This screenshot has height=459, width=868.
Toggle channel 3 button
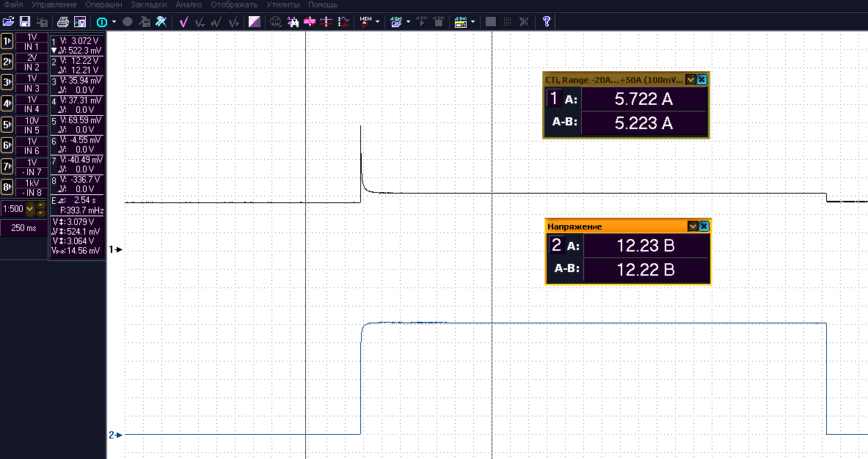point(7,83)
